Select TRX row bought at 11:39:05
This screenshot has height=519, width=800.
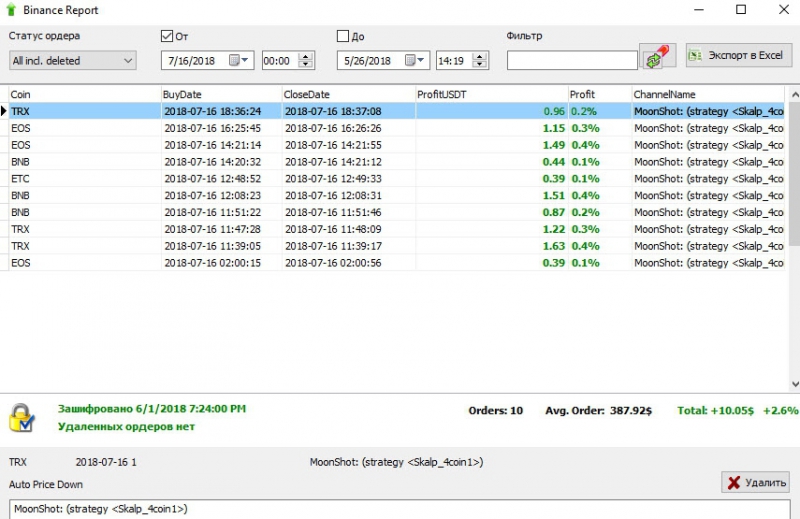pos(396,246)
